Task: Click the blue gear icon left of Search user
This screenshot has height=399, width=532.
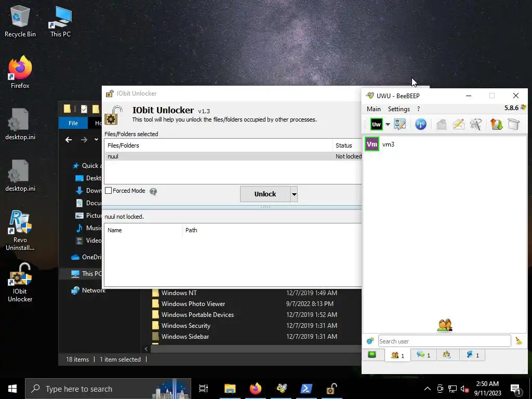Action: (x=370, y=341)
